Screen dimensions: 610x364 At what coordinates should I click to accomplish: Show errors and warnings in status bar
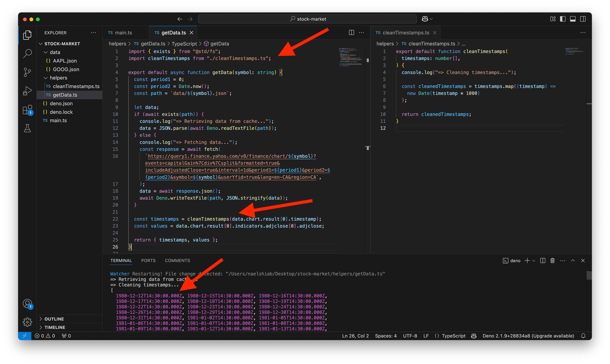45,336
